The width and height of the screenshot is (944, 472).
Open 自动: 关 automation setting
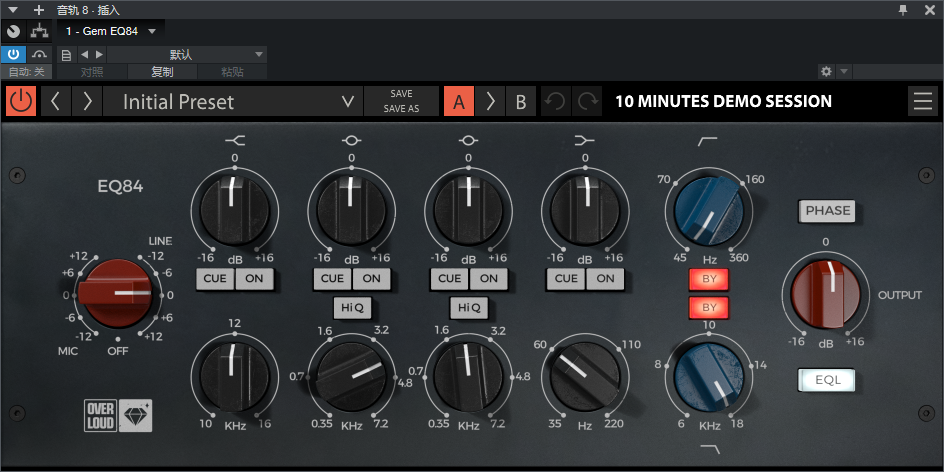(26, 72)
